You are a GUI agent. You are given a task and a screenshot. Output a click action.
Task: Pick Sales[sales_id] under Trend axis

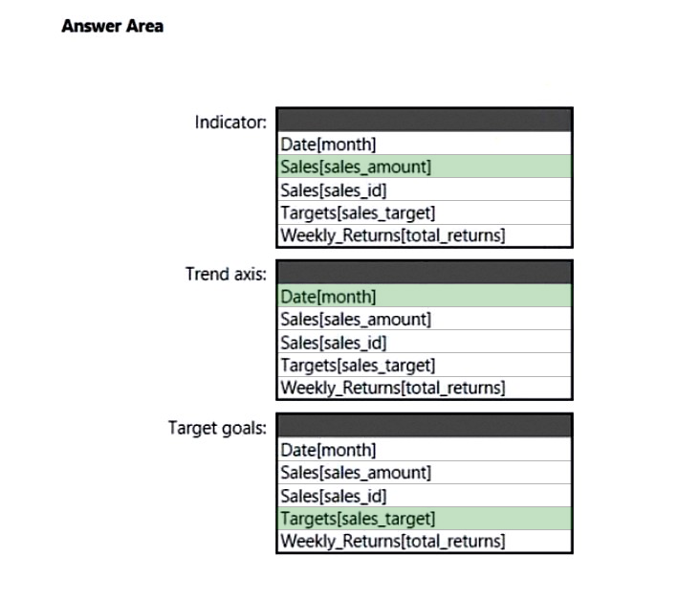click(424, 342)
